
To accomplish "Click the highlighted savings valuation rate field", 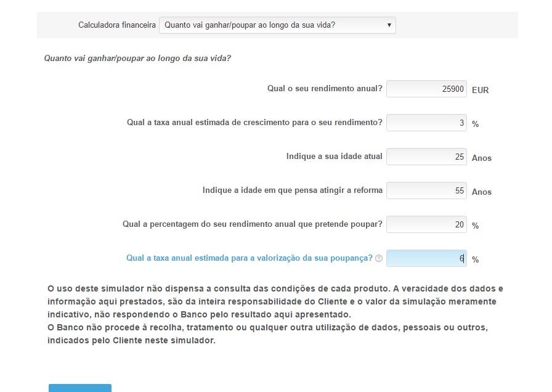I will (x=426, y=259).
